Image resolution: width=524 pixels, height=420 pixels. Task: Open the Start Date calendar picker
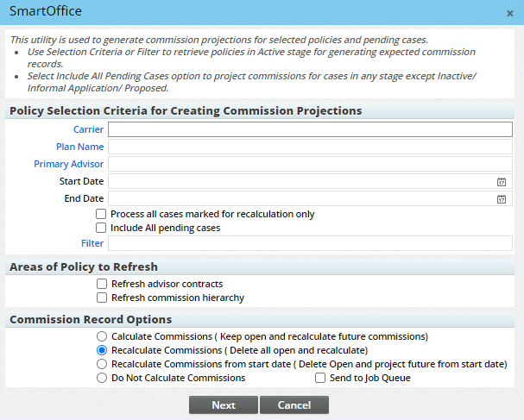point(502,182)
